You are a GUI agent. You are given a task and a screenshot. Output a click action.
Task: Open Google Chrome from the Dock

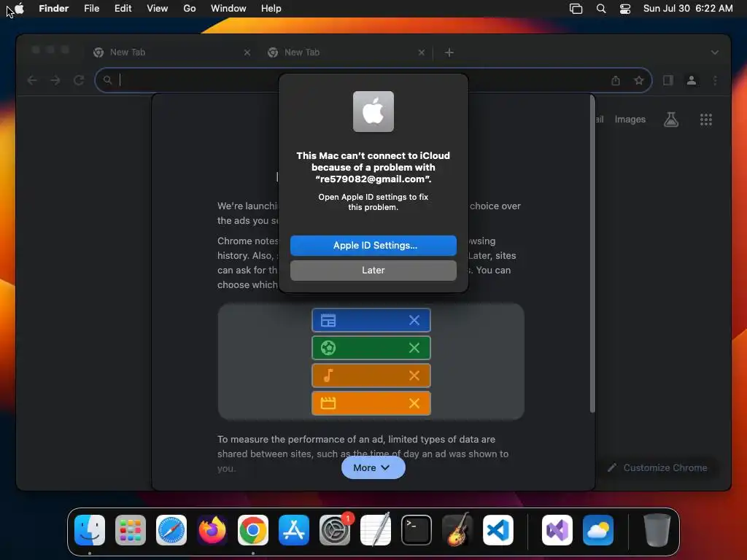coord(253,530)
